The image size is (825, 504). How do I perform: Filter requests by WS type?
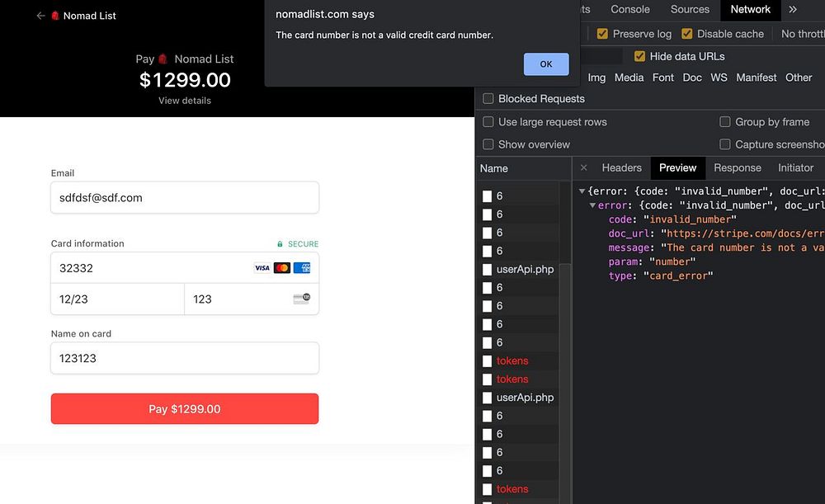(719, 78)
